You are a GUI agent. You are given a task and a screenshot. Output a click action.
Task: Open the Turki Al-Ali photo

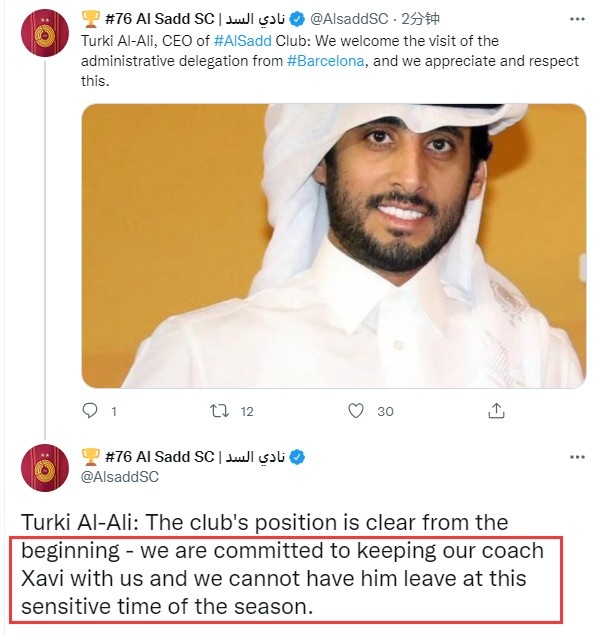tap(334, 246)
